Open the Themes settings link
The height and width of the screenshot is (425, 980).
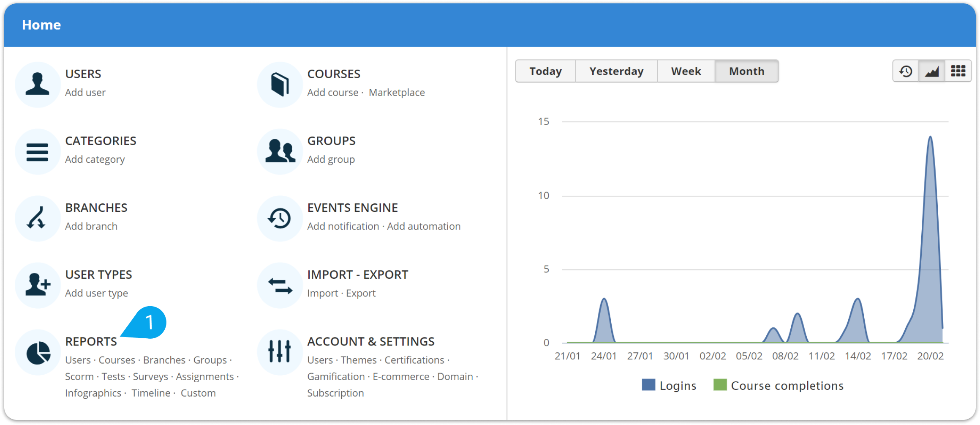click(x=359, y=360)
